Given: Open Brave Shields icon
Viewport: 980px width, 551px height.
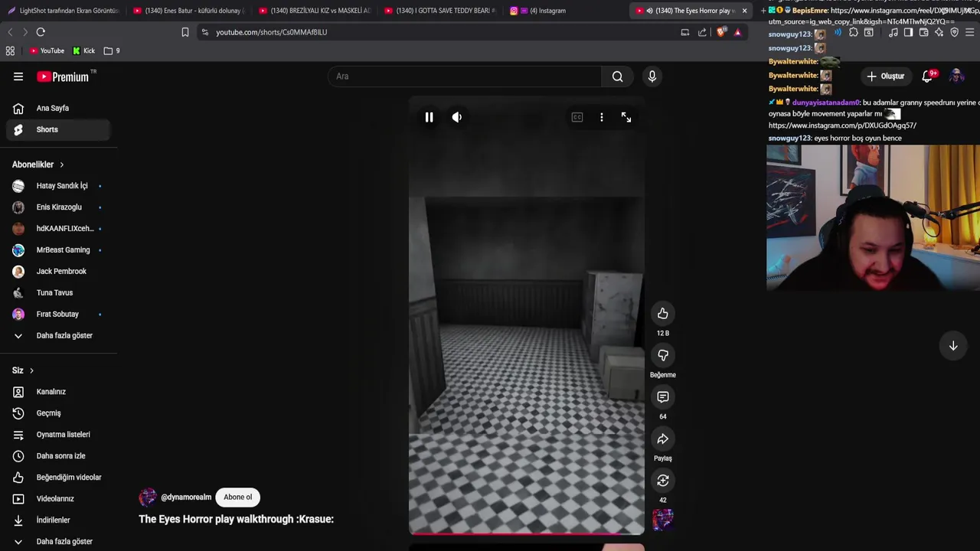Looking at the screenshot, I should (x=721, y=32).
